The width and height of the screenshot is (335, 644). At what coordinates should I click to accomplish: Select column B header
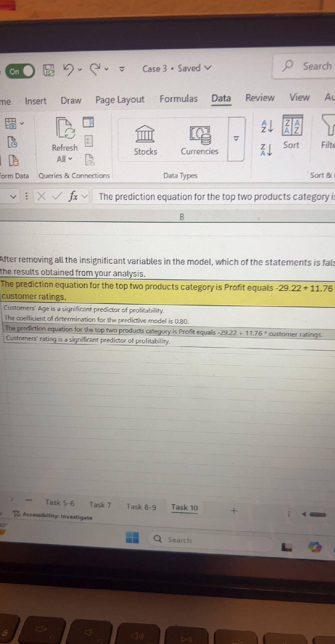click(182, 217)
